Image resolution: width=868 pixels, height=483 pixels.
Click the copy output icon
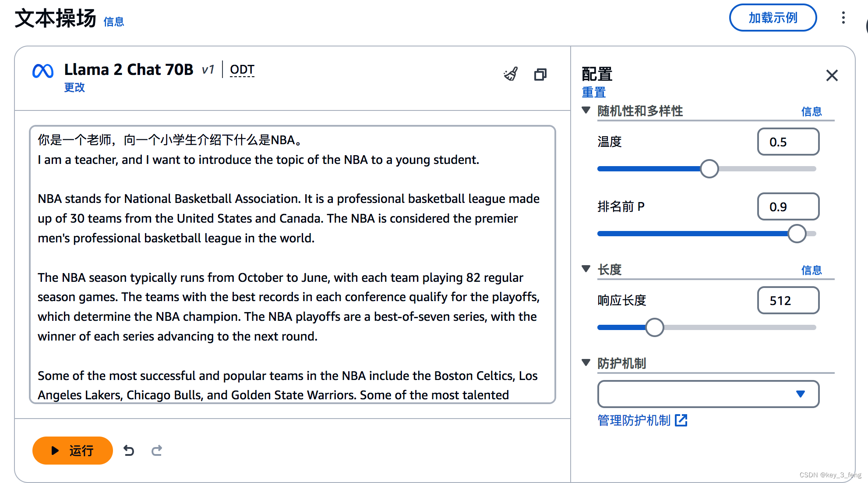540,75
